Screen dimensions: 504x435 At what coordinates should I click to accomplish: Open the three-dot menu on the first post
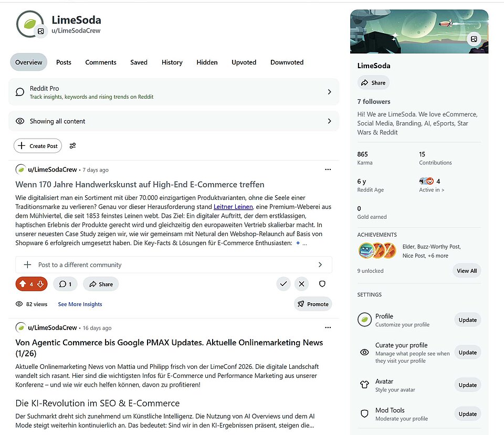click(328, 169)
